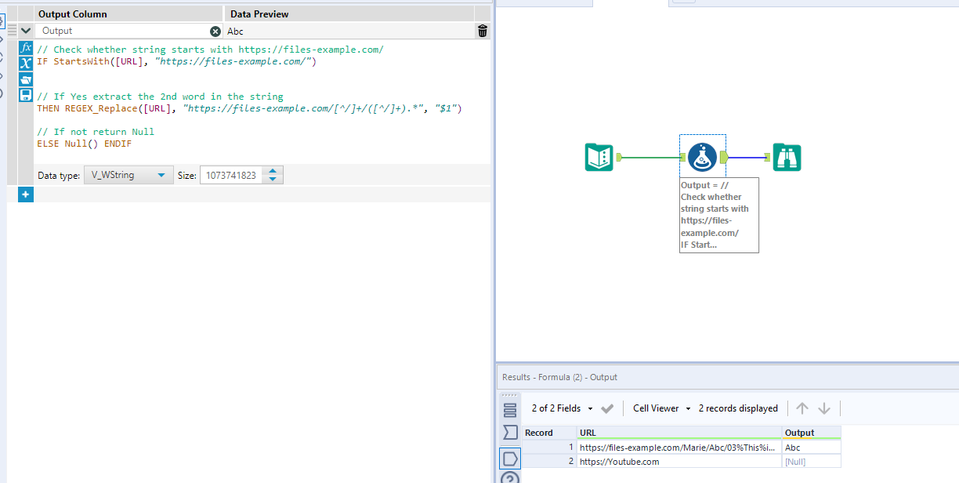Click the Text Input tool output anchor
This screenshot has height=483, width=959.
[x=619, y=157]
